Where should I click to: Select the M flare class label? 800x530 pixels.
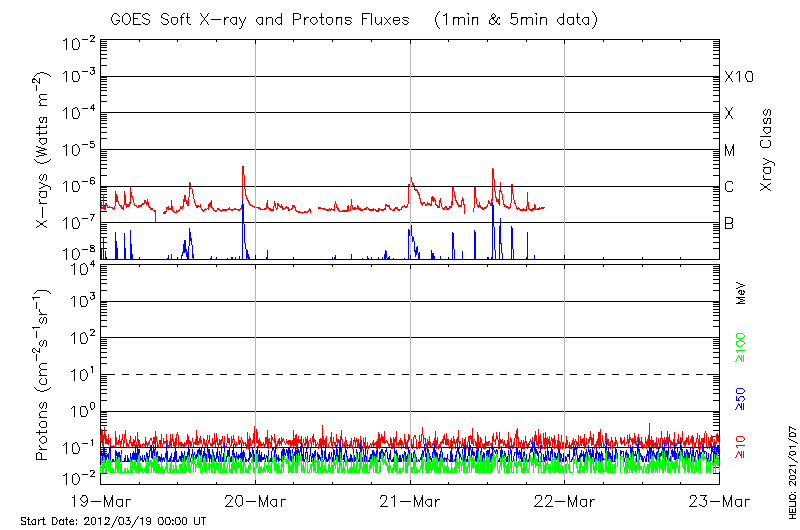click(x=730, y=151)
